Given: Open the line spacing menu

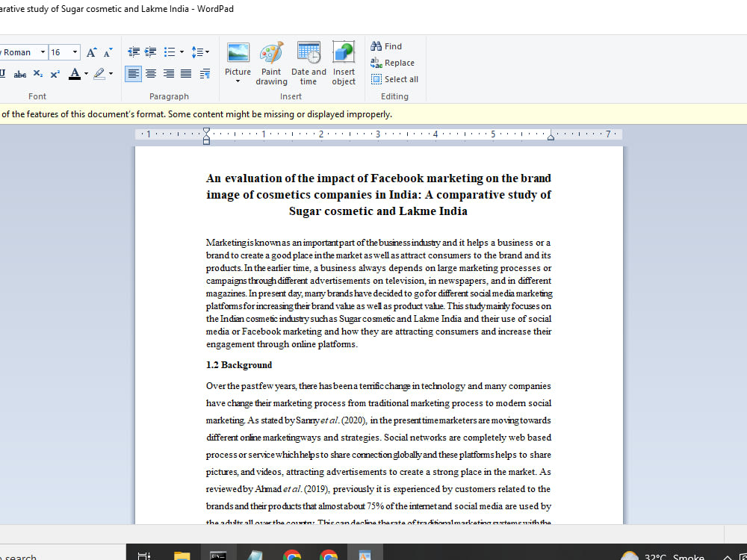Looking at the screenshot, I should [200, 52].
